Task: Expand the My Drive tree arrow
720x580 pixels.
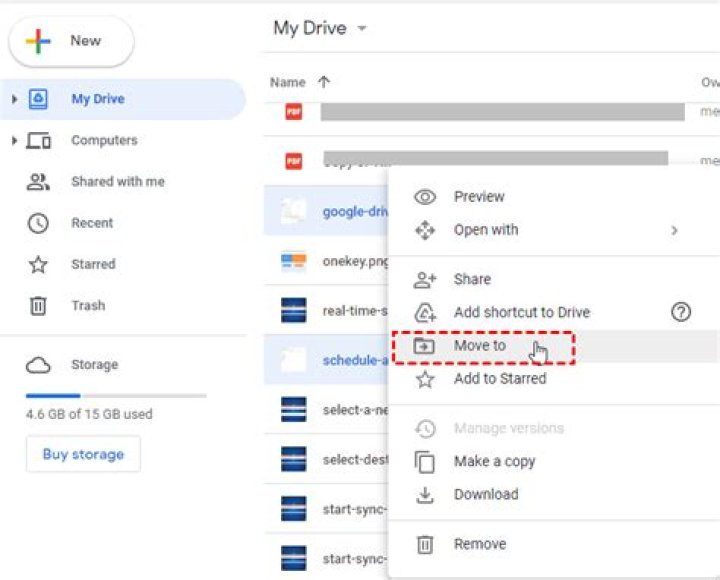Action: (14, 99)
